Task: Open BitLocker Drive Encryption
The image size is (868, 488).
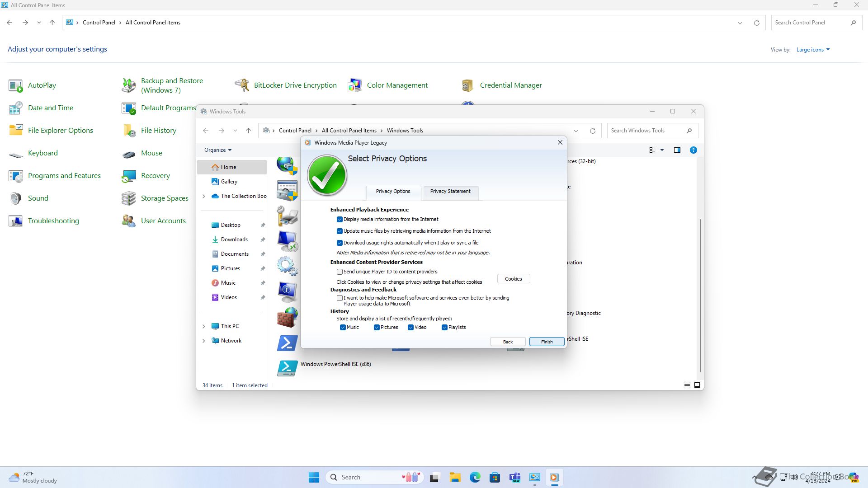Action: click(x=286, y=85)
